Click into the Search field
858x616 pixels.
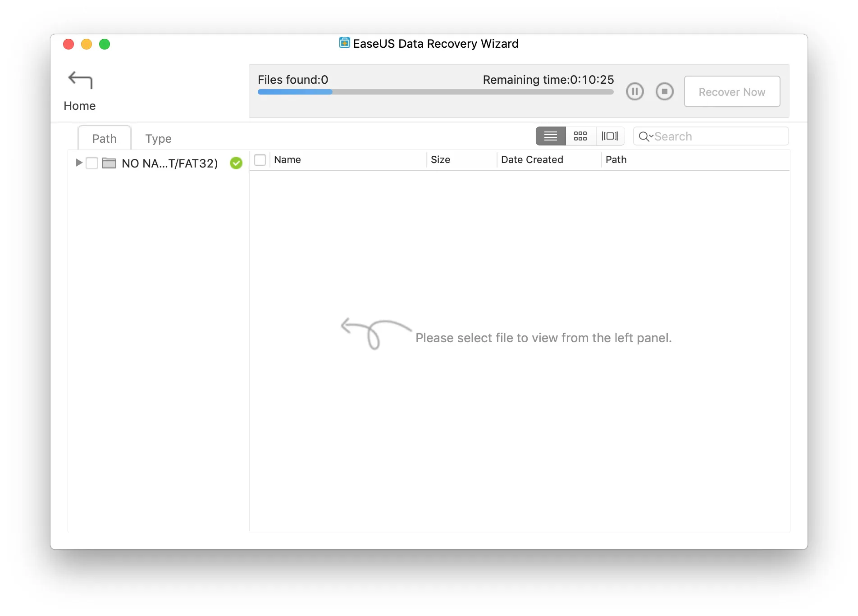tap(711, 136)
